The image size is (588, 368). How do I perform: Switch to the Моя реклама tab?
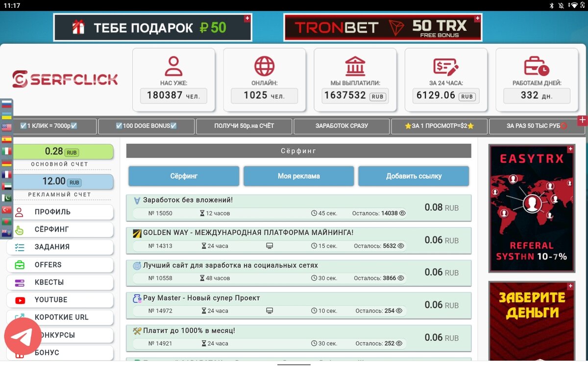[298, 176]
